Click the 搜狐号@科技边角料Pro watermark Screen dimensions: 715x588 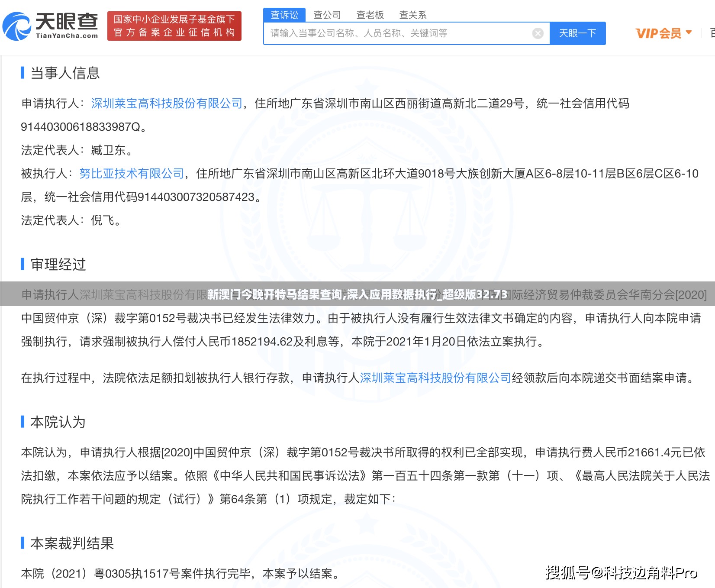pyautogui.click(x=621, y=573)
